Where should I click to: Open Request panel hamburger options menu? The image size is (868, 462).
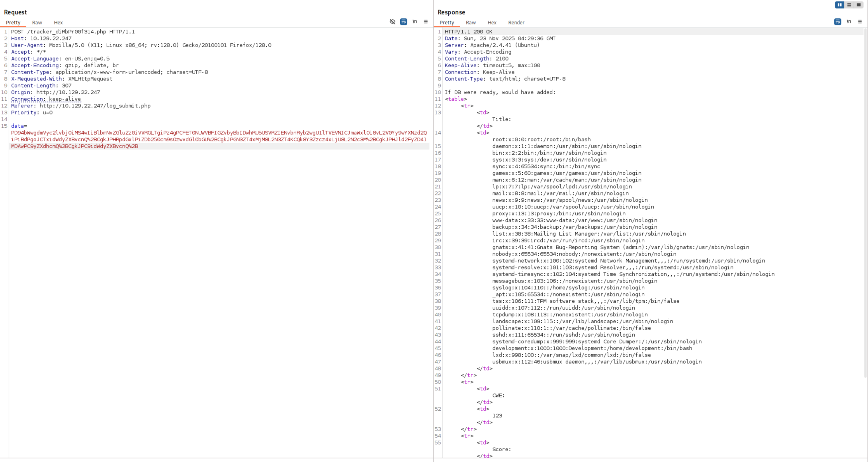[x=426, y=22]
